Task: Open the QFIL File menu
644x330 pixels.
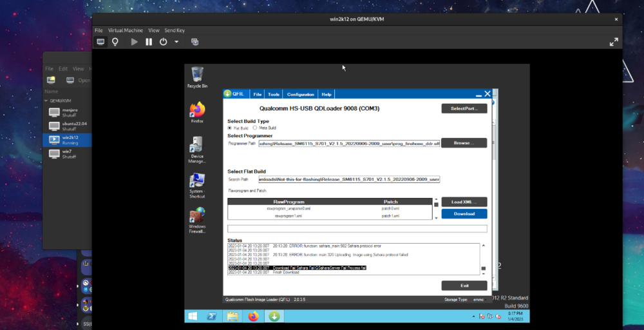Action: 257,94
